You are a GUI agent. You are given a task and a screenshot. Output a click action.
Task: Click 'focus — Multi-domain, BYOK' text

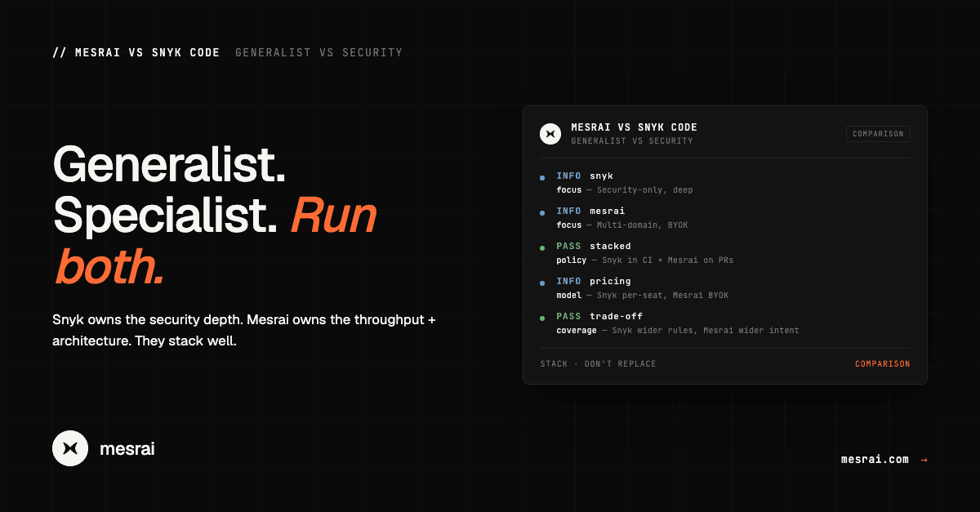622,225
